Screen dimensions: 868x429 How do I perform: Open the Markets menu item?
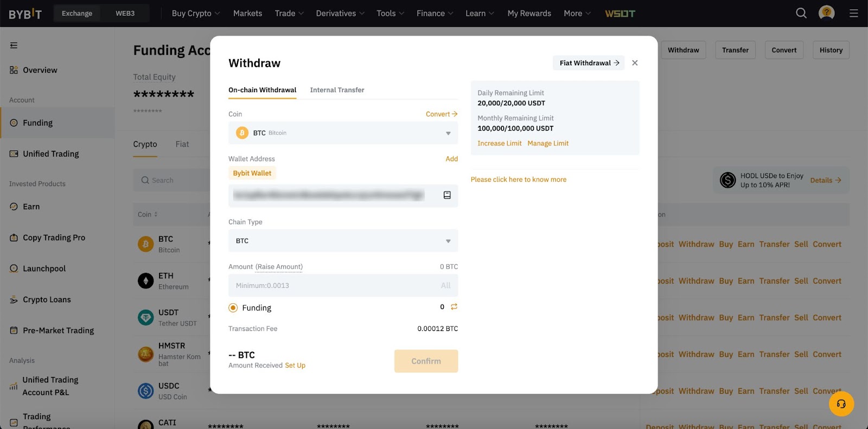tap(247, 14)
